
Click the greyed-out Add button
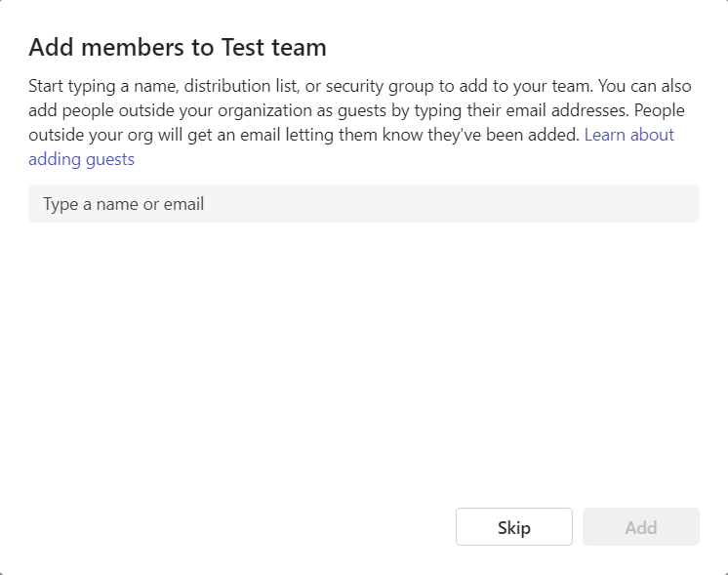tap(641, 527)
